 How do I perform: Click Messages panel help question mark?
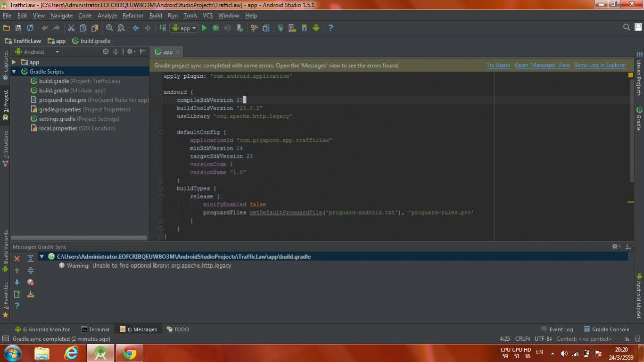point(17,306)
